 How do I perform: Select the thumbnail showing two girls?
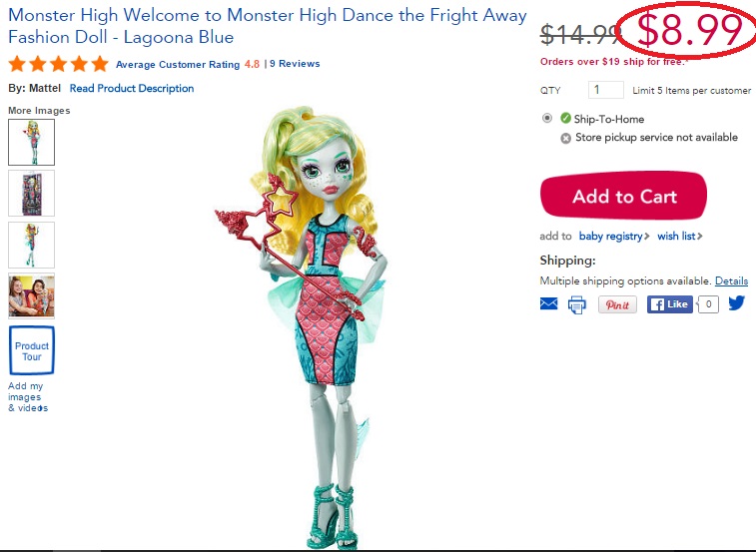31,296
